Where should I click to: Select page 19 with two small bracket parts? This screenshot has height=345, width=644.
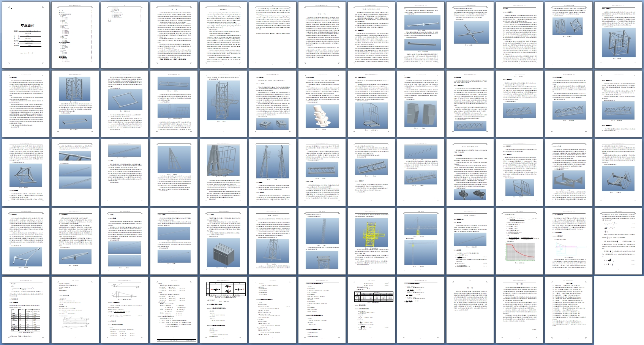pyautogui.click(x=273, y=104)
